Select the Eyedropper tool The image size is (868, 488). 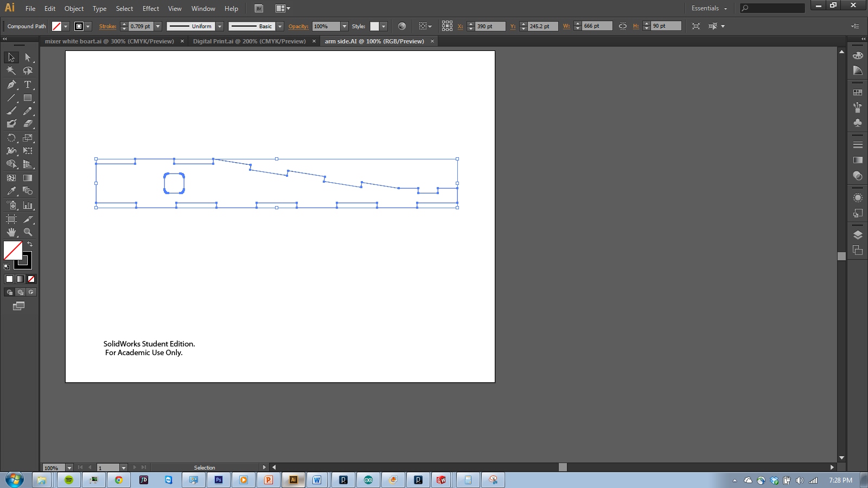point(11,191)
